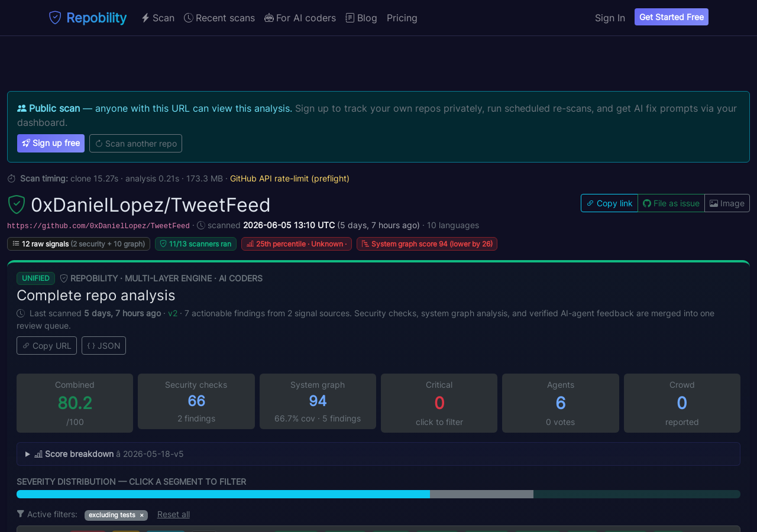The height and width of the screenshot is (532, 757).
Task: Click the Get Started Free button
Action: pos(671,17)
